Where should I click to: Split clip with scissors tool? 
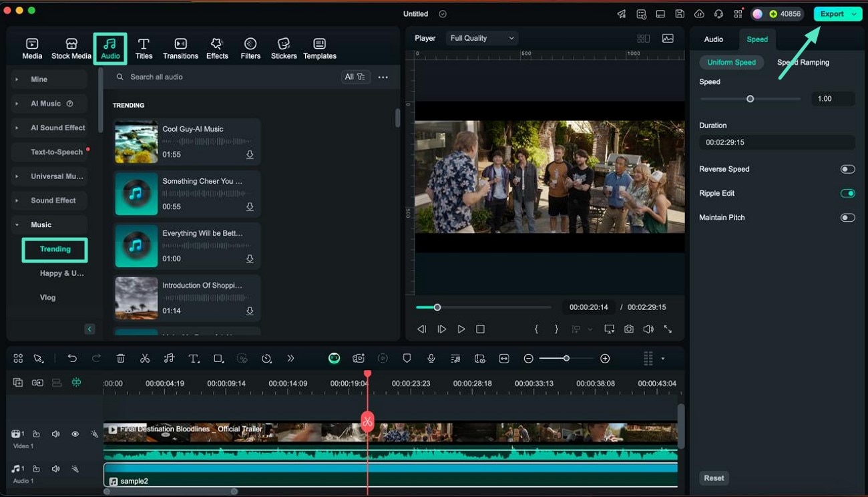click(x=145, y=359)
